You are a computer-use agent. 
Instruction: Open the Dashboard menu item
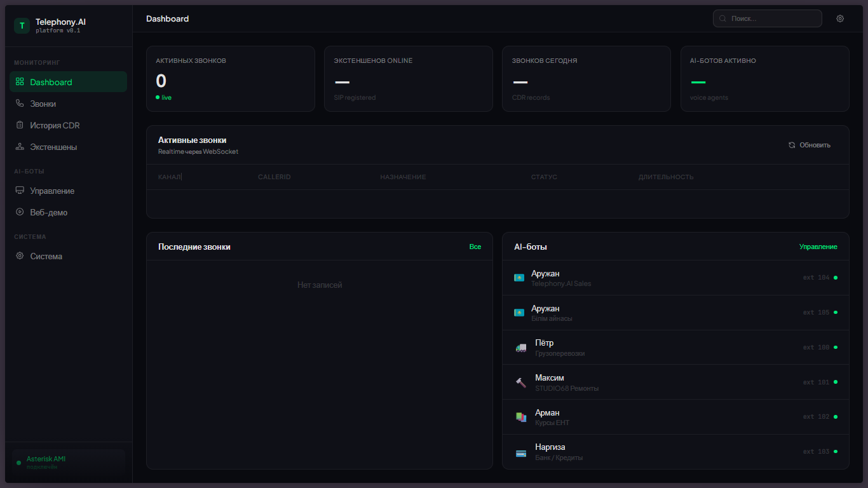point(68,82)
